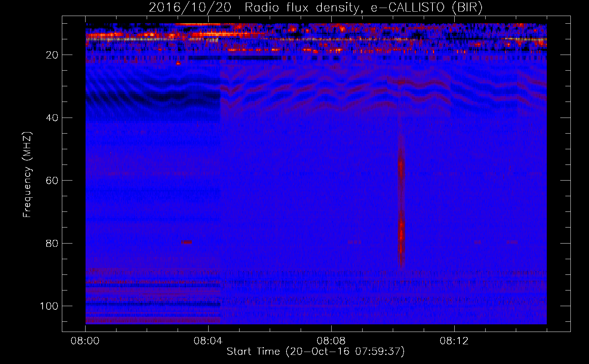589x364 pixels.
Task: Click the '100' frequency tick label
Action: point(49,306)
